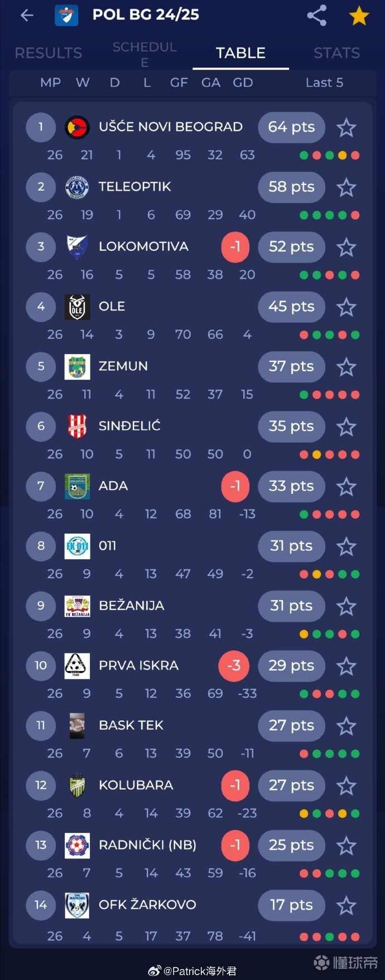Screen dimensions: 385x980
Task: Tap the POL BG league logo
Action: click(66, 16)
